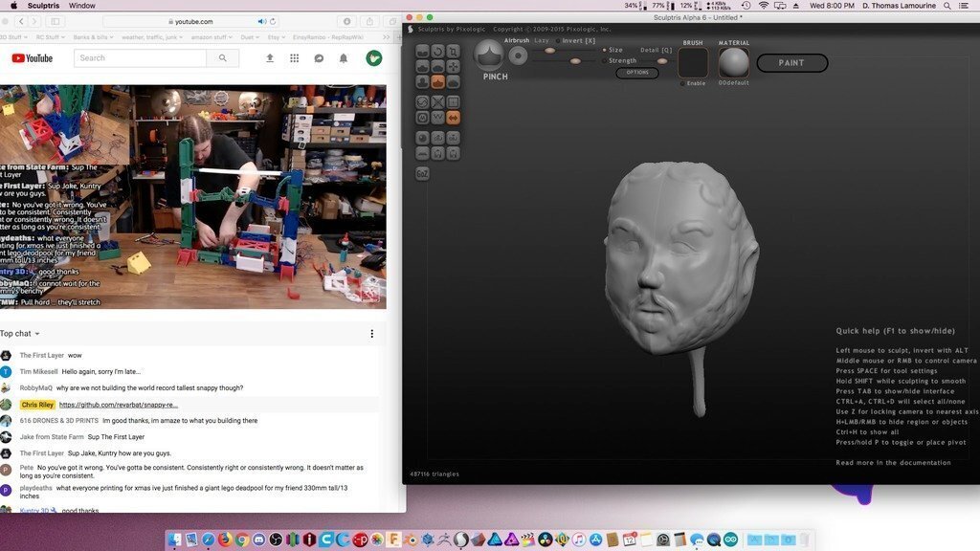
Task: Adjust the brush Strength slider
Action: (x=575, y=60)
